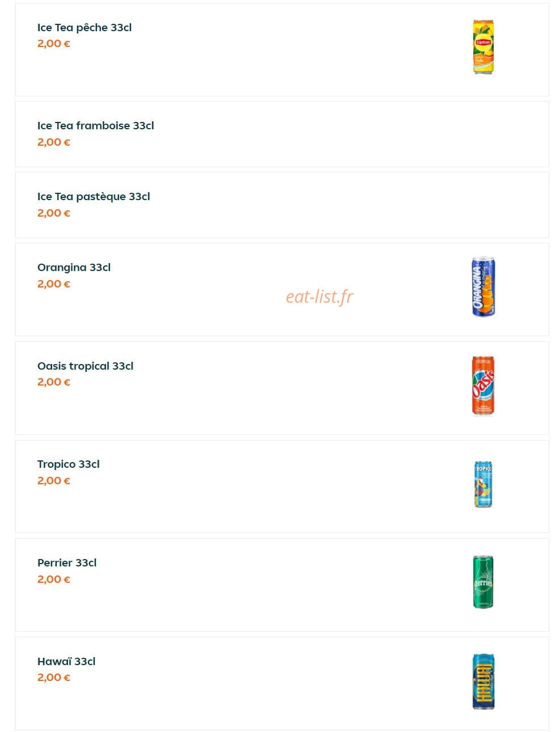
Task: Click the Oasis tropical can image
Action: pos(483,386)
